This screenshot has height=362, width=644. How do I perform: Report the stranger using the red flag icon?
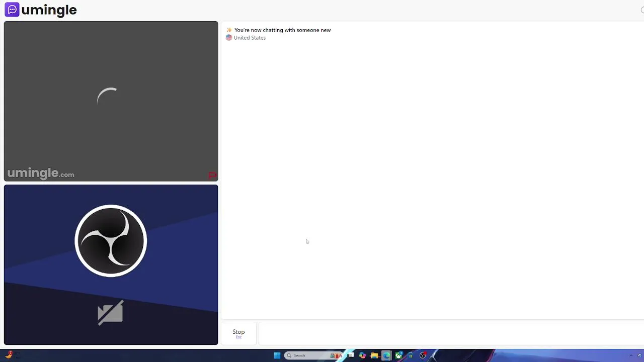coord(212,175)
